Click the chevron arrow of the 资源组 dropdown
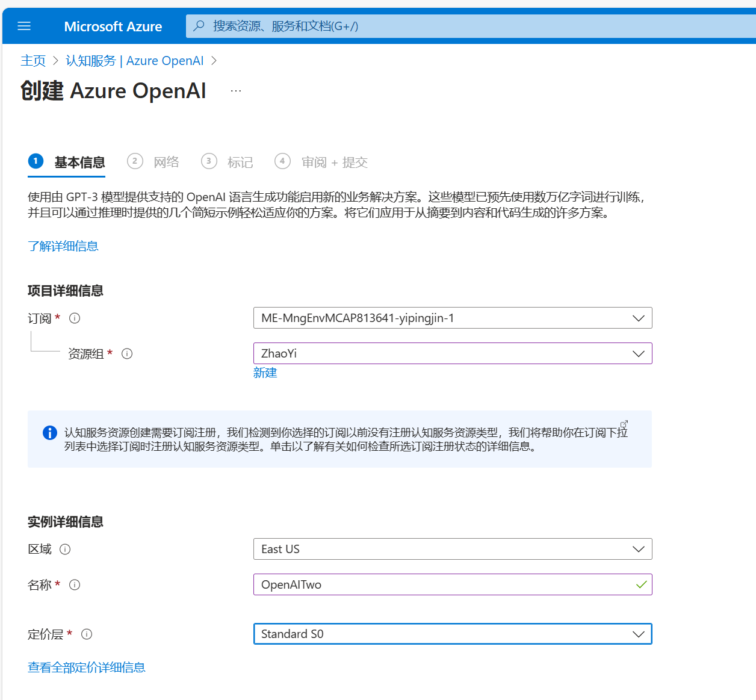756x700 pixels. pos(639,354)
